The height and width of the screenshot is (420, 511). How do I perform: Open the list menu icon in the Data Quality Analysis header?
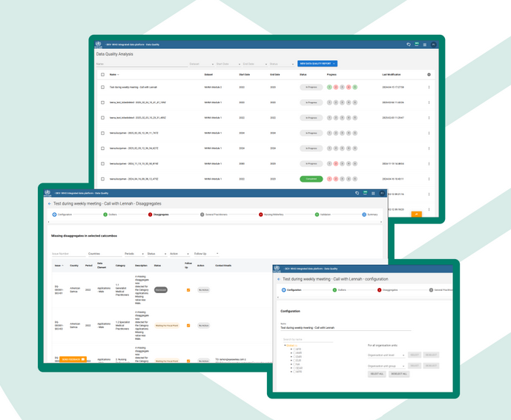[x=425, y=45]
